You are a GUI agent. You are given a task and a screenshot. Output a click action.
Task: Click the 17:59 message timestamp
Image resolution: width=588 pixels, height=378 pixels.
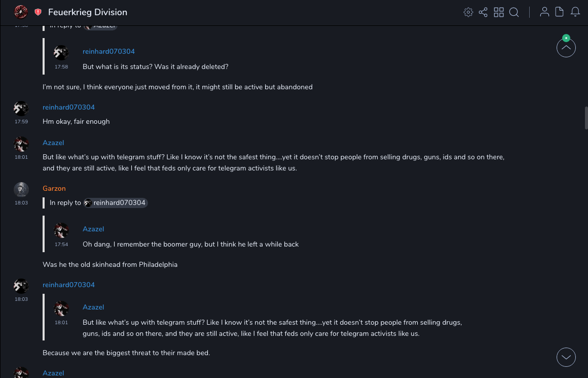point(21,122)
